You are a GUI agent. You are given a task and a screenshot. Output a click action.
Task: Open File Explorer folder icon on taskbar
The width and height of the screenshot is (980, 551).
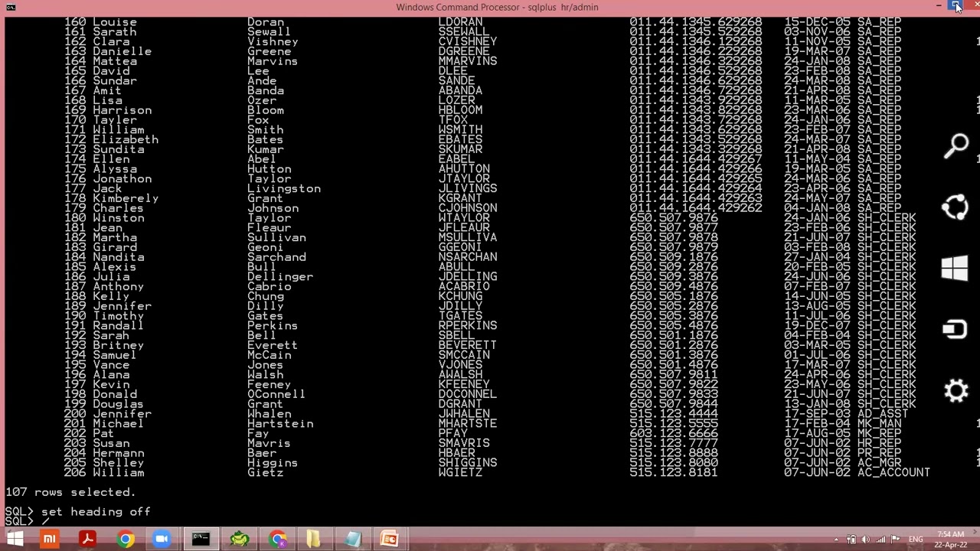point(313,540)
